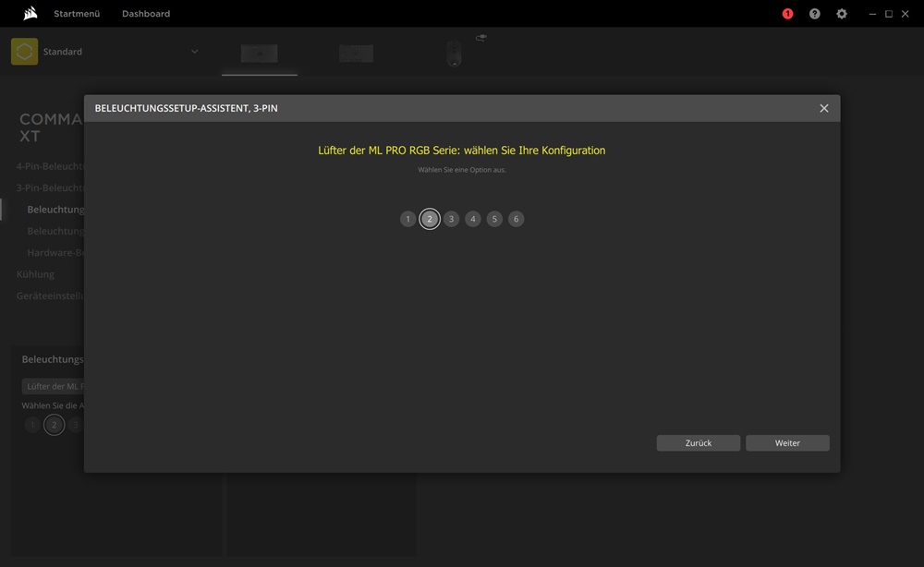Image resolution: width=924 pixels, height=567 pixels.
Task: Click the Zurück button
Action: coord(699,442)
